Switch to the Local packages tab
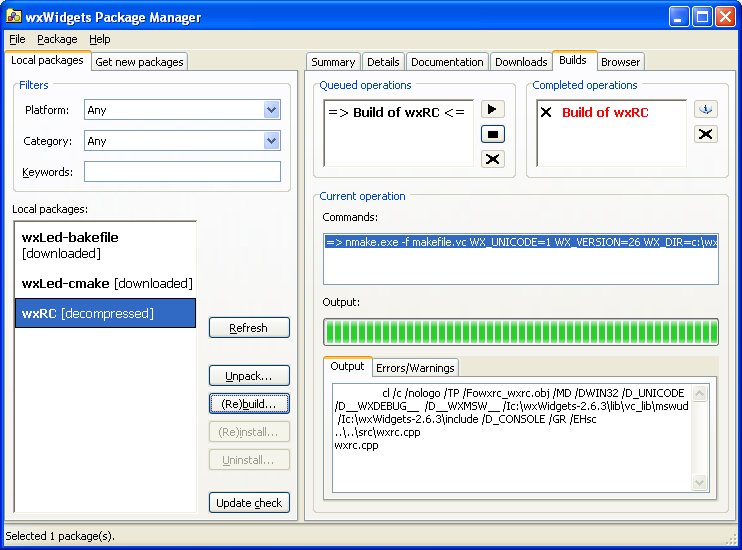 [47, 60]
